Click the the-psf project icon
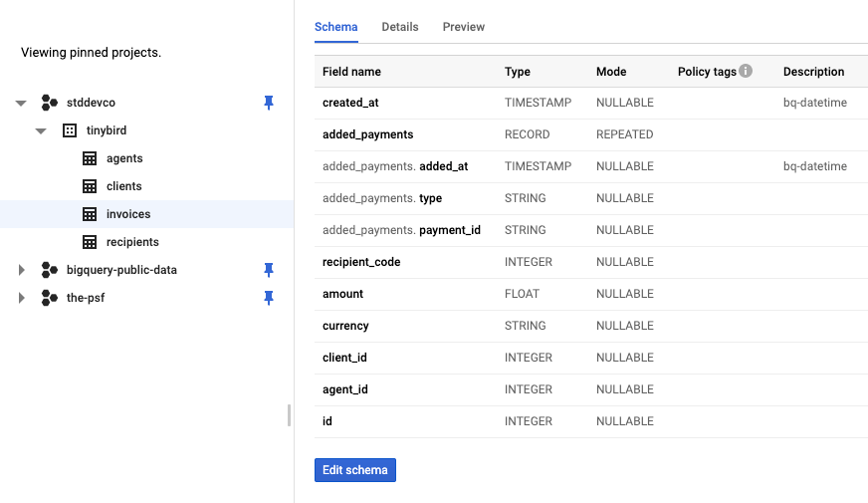 [x=50, y=298]
